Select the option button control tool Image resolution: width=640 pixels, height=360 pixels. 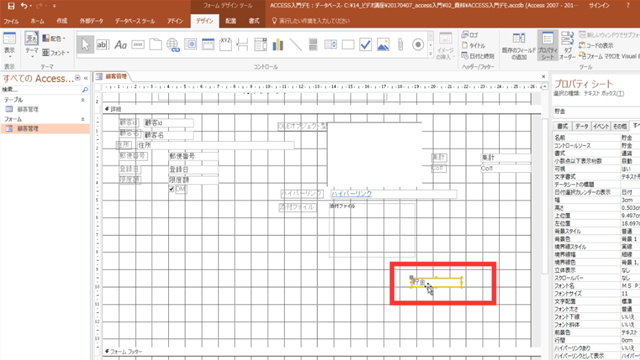click(418, 44)
